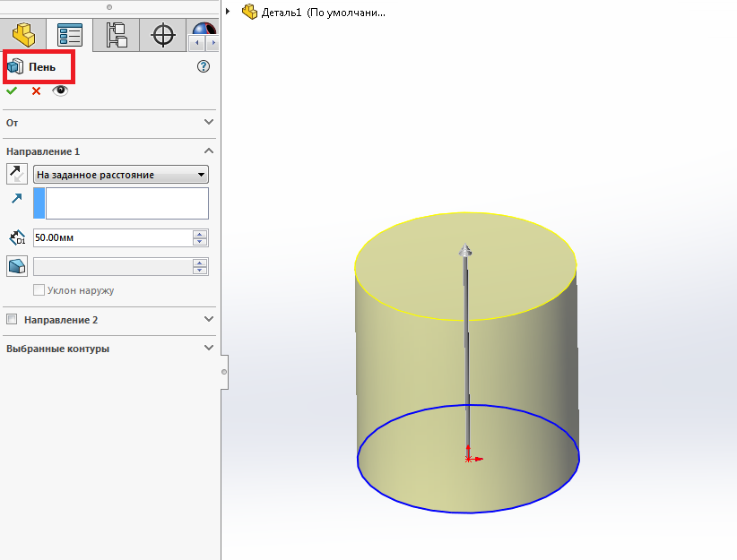This screenshot has width=737, height=560.
Task: Open the DisplayManager sphere tab
Action: tap(204, 30)
